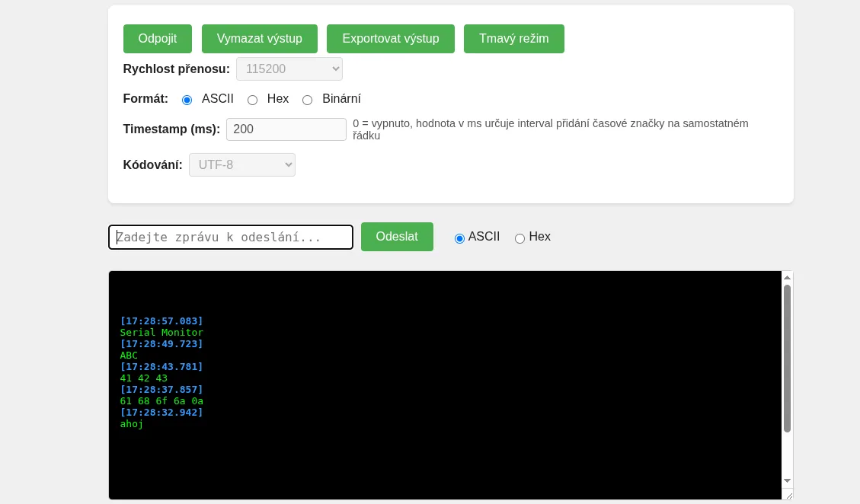Focus the Timestamp (ms) field
Screen dimensions: 860x504
coord(286,129)
